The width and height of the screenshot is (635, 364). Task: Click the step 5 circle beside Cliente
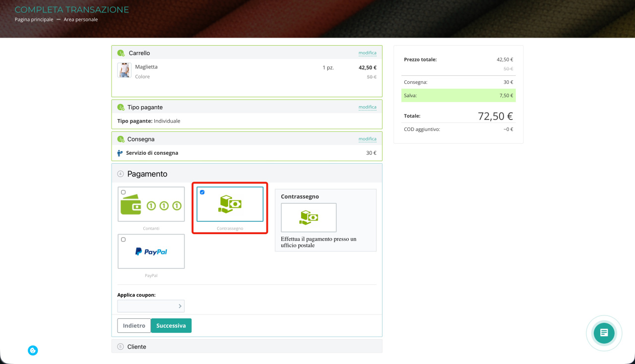click(x=121, y=347)
